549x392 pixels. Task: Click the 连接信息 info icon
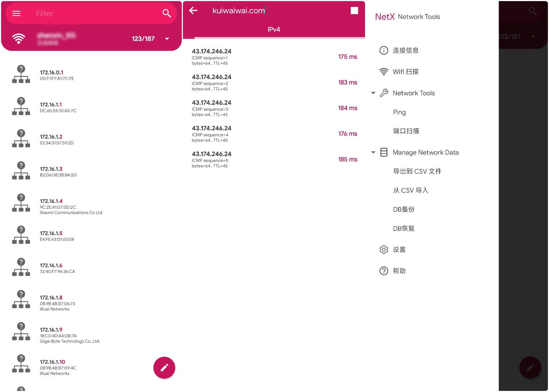point(384,50)
